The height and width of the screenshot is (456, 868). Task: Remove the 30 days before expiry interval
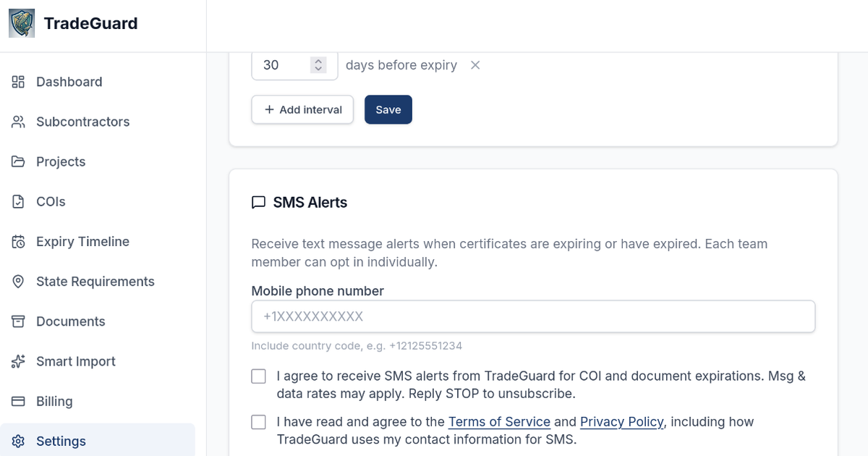point(475,65)
